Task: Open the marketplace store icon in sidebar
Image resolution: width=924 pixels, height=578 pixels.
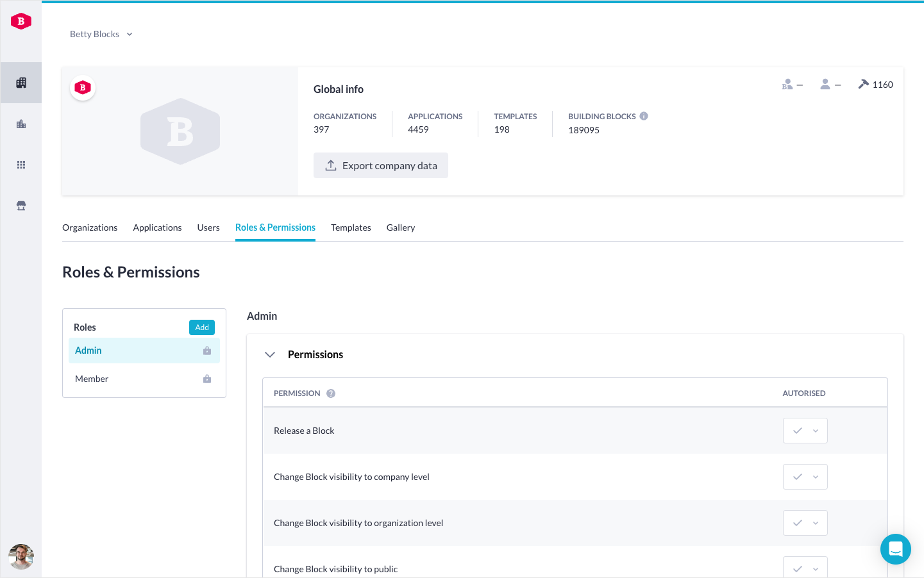Action: [21, 206]
